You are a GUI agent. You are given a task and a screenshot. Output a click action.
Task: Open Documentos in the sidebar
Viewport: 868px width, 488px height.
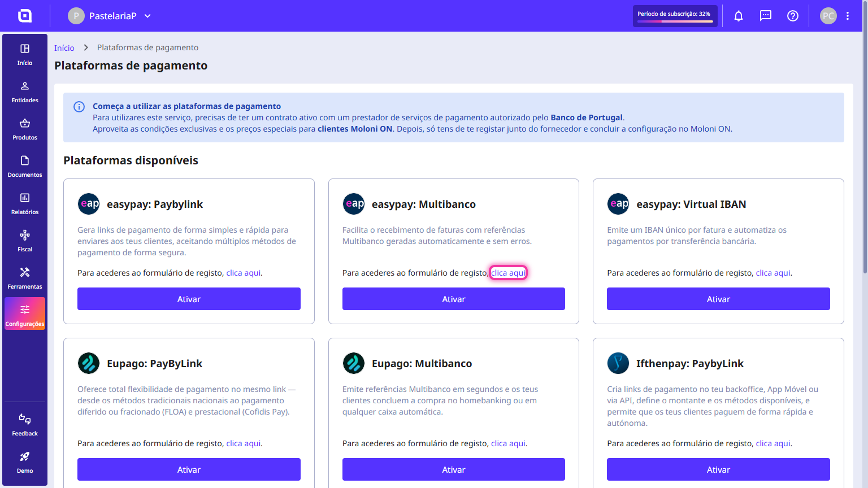(25, 167)
